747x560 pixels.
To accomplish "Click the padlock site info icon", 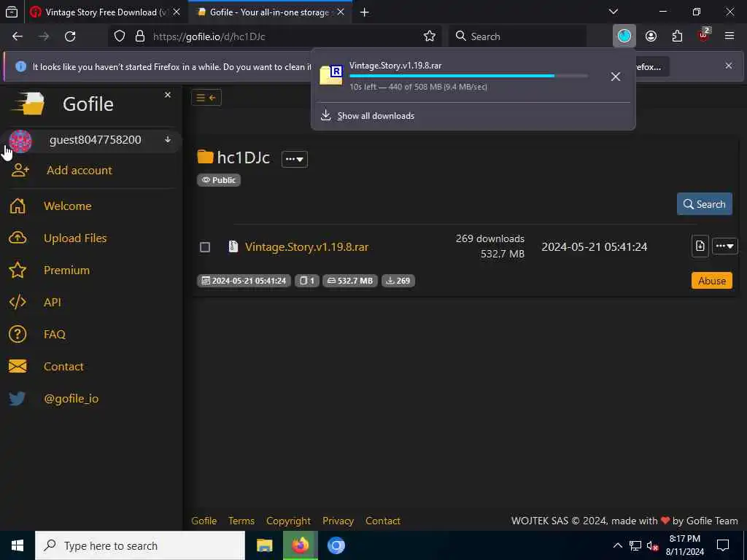I will (x=139, y=36).
